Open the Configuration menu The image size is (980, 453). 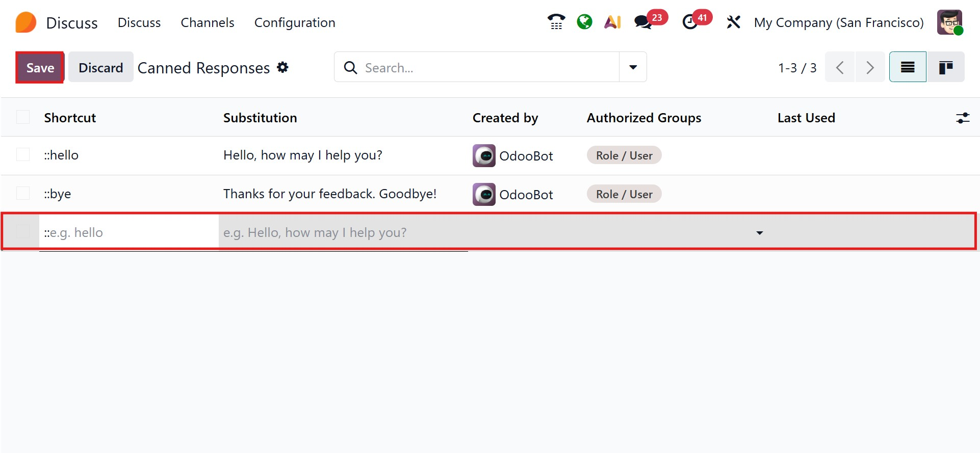pos(295,23)
